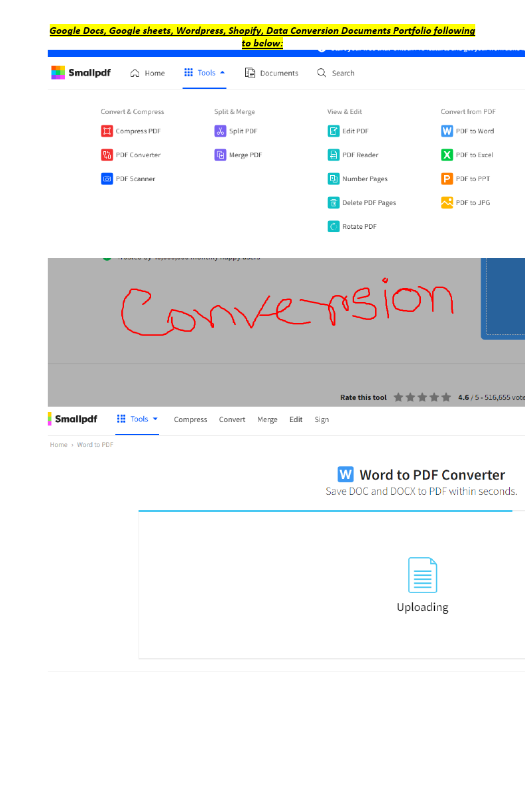
Task: Click the Smallpdf logo in the lower page header
Action: pos(72,419)
